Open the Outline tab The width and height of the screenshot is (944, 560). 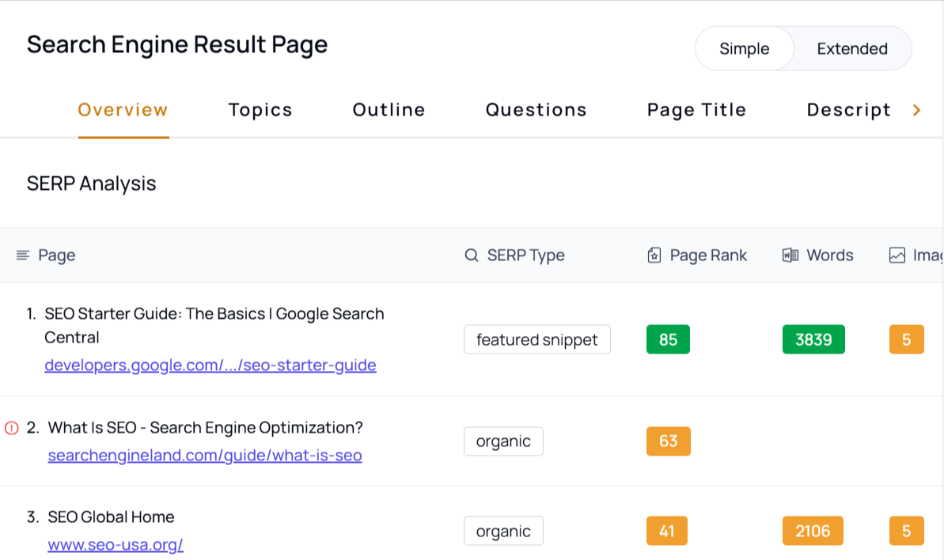[x=389, y=109]
